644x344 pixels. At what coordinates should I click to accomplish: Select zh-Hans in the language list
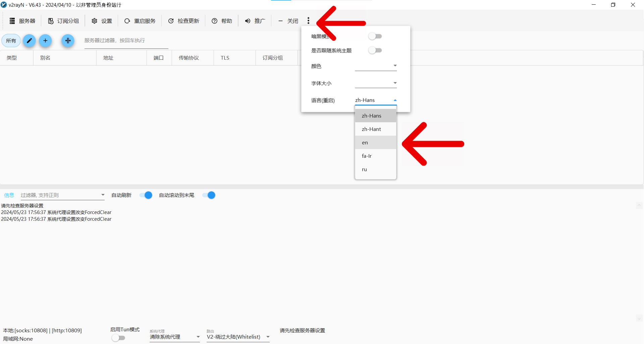point(376,116)
